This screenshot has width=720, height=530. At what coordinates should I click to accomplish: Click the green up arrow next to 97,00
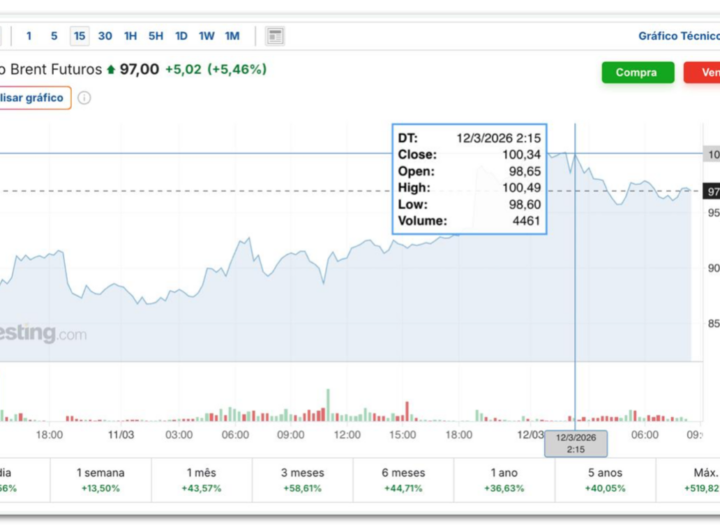[111, 70]
